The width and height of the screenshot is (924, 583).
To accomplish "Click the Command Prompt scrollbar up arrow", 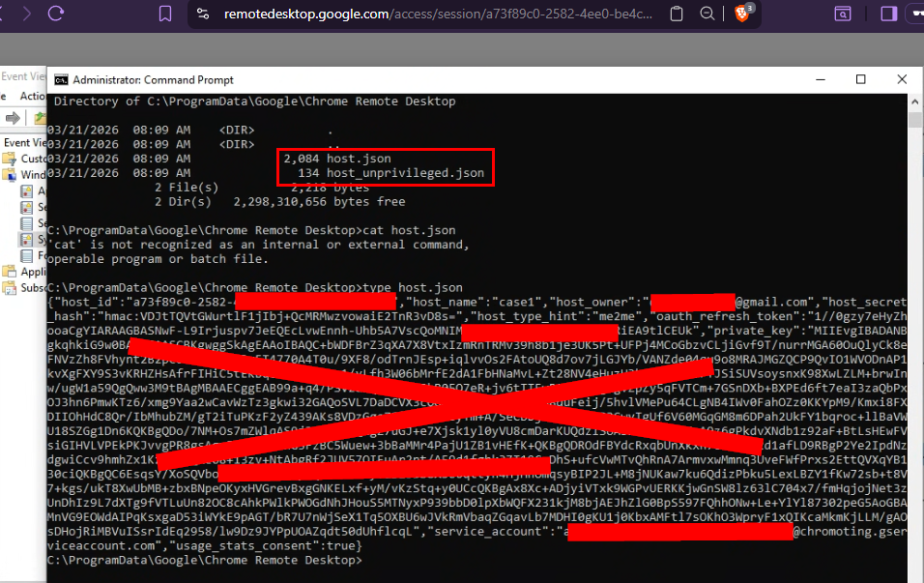I will point(914,102).
